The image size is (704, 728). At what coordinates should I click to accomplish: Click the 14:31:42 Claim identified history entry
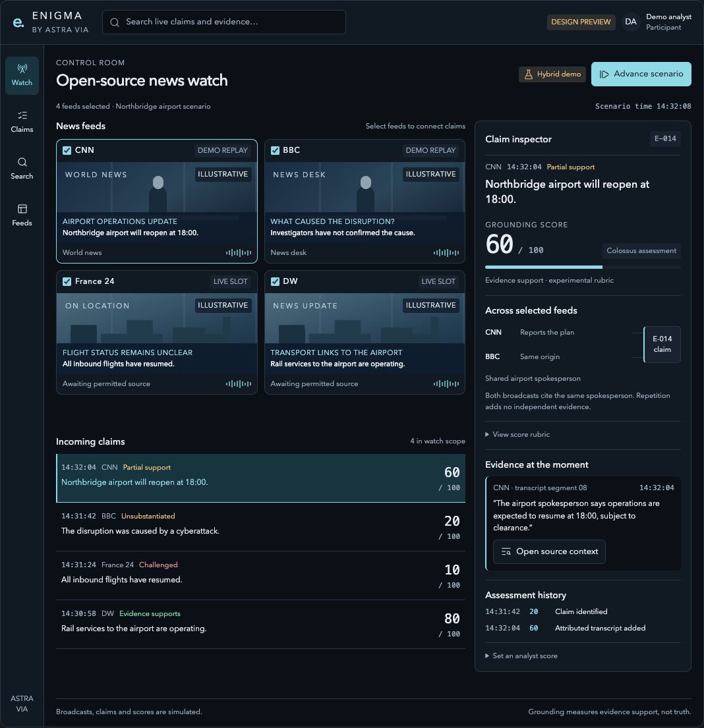coord(583,612)
